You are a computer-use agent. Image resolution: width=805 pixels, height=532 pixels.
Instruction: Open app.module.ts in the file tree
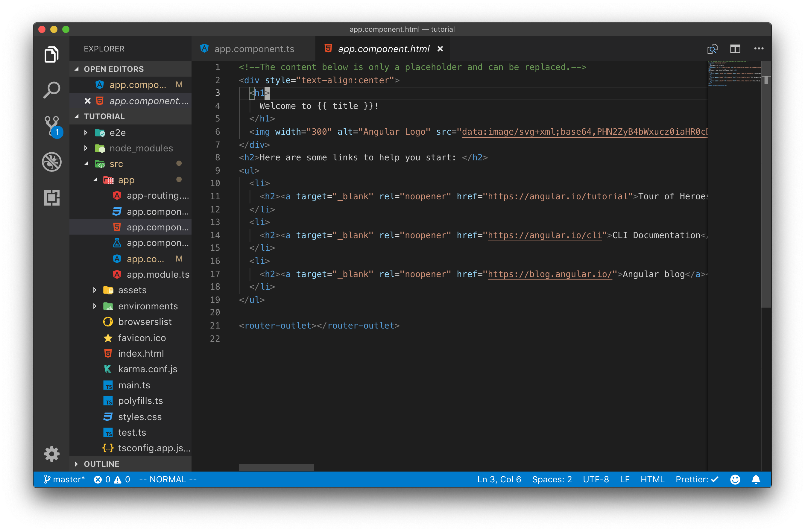pos(130,274)
